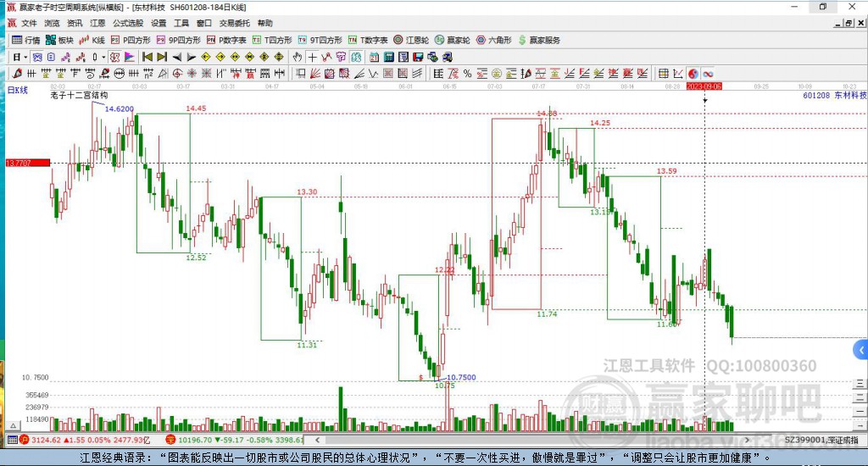Open the 帮助 menu
The image size is (868, 466).
(x=265, y=23)
